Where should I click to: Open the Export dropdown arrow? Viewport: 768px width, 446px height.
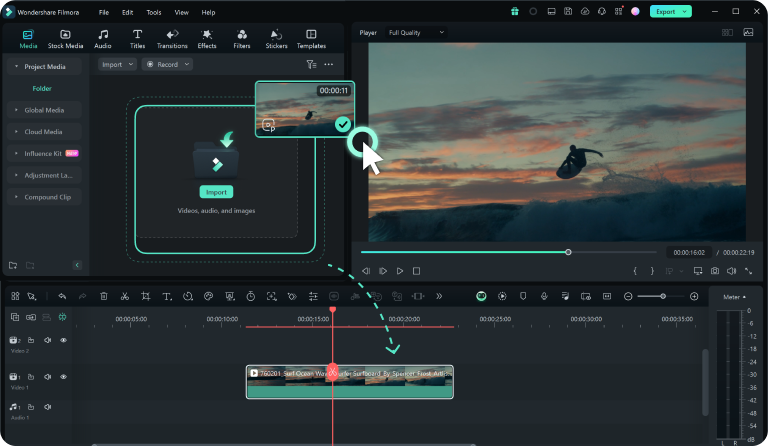point(685,12)
